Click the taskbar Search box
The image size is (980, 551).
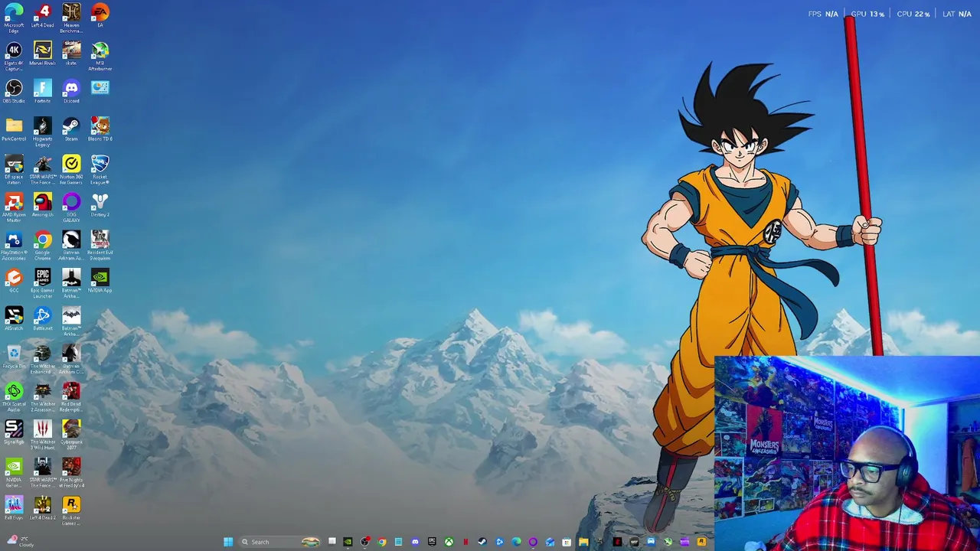click(x=279, y=542)
